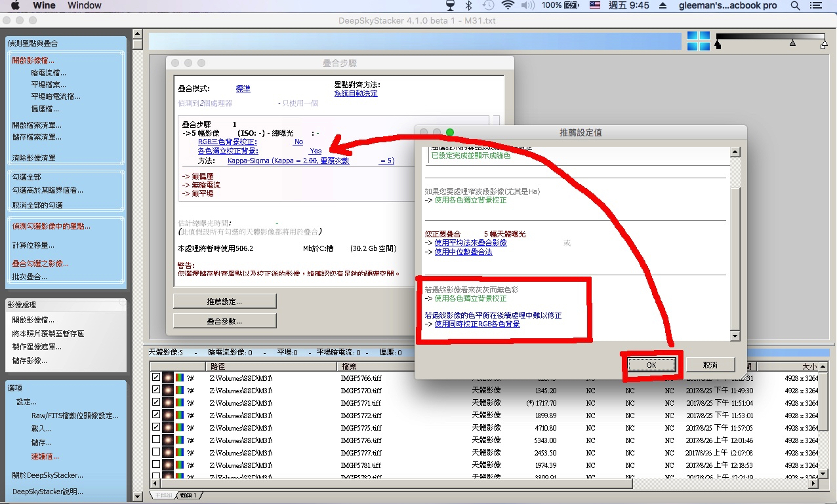Click 使用同時校正RGB各色背景 link
Screen dimensions: 837x504
click(477, 324)
